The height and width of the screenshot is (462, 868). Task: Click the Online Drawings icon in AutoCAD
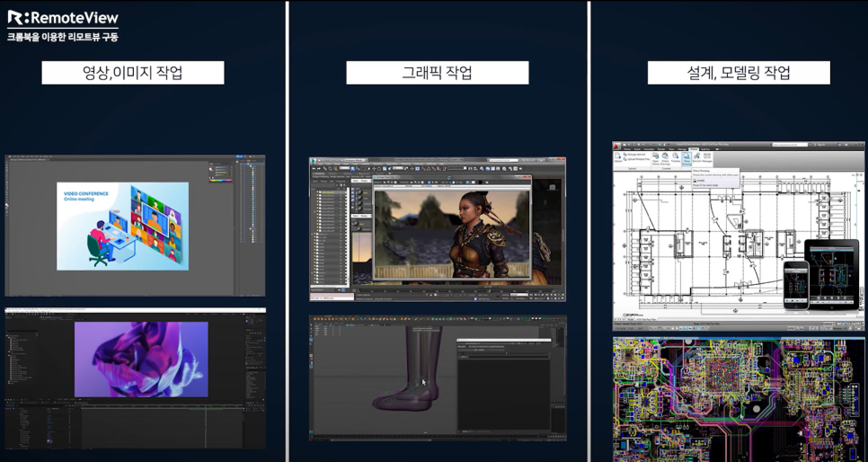[665, 159]
